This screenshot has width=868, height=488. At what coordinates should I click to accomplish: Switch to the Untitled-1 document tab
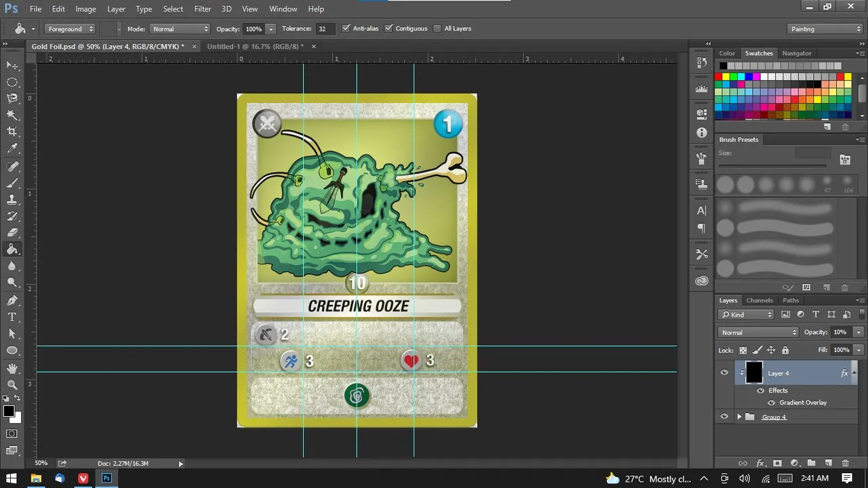(x=255, y=46)
